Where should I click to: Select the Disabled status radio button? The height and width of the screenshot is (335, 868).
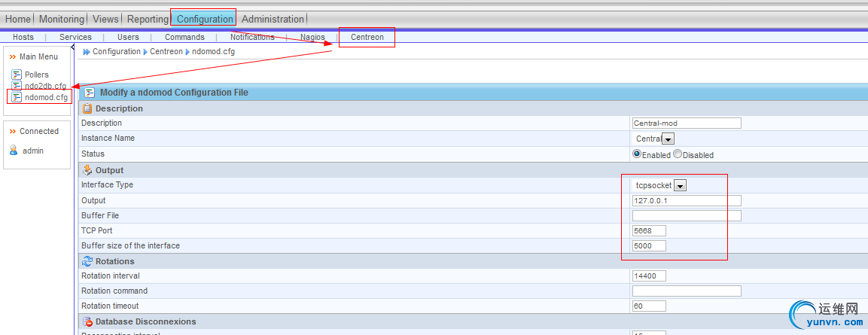pos(678,154)
